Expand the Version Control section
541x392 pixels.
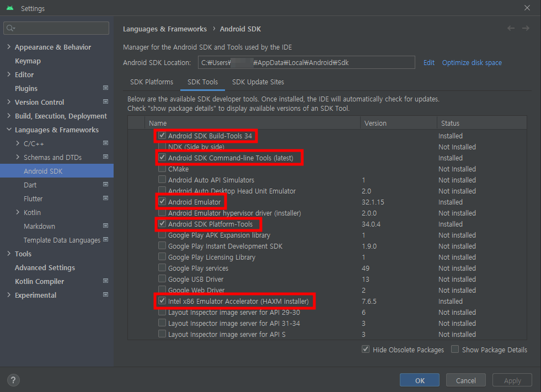click(x=9, y=102)
